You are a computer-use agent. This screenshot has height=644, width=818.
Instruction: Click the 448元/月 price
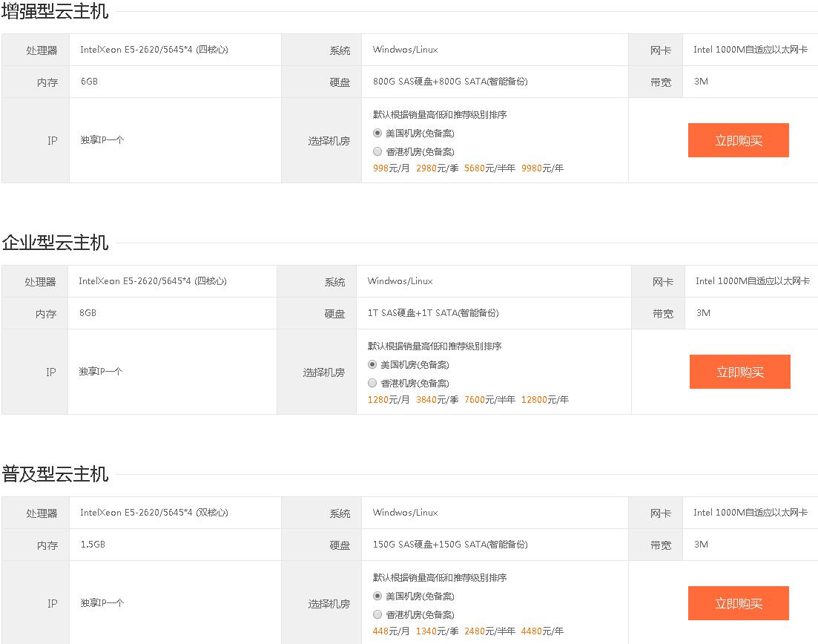pyautogui.click(x=391, y=631)
